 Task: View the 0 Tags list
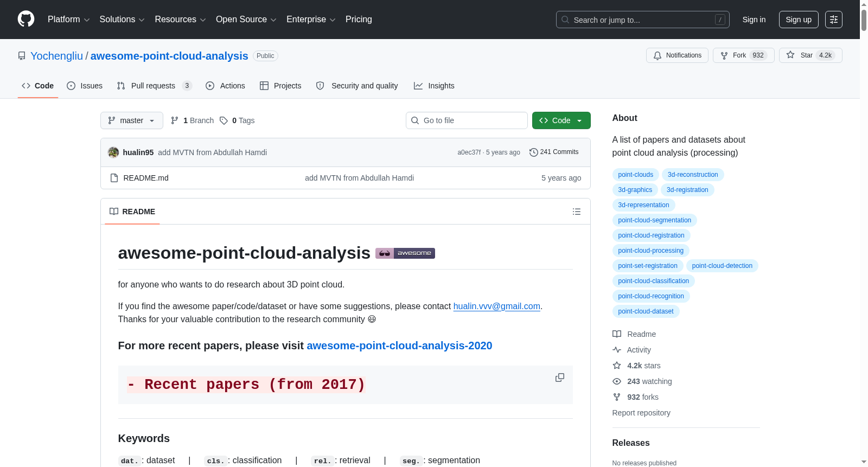pyautogui.click(x=237, y=120)
